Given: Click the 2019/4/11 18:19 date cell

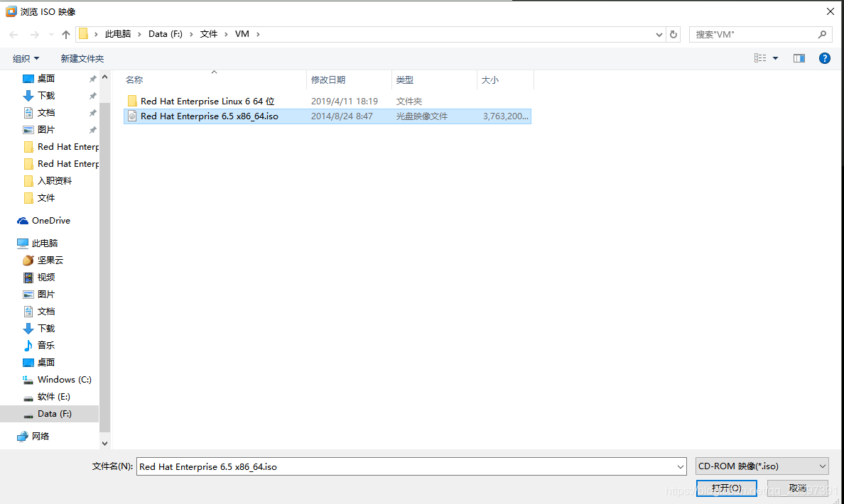Looking at the screenshot, I should point(345,101).
